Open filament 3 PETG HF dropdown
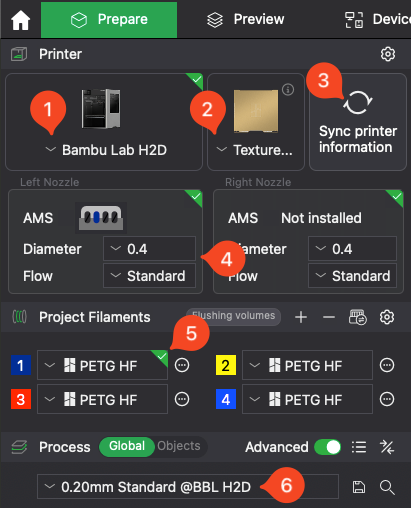Viewport: 411px width, 508px height. 102,399
